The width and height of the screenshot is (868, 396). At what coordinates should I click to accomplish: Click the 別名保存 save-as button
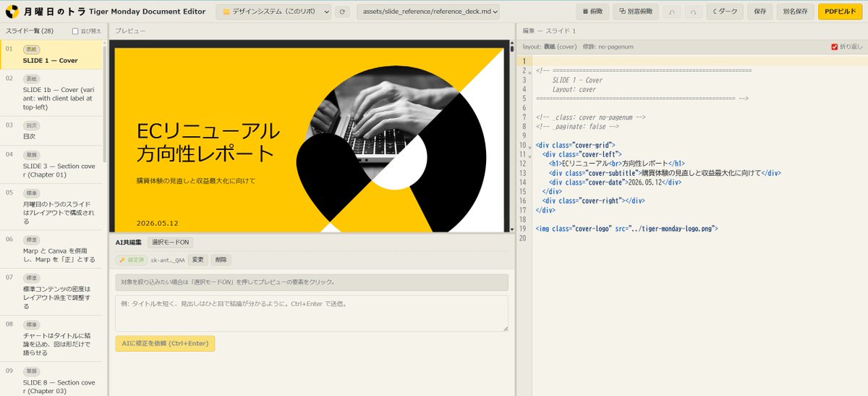795,12
